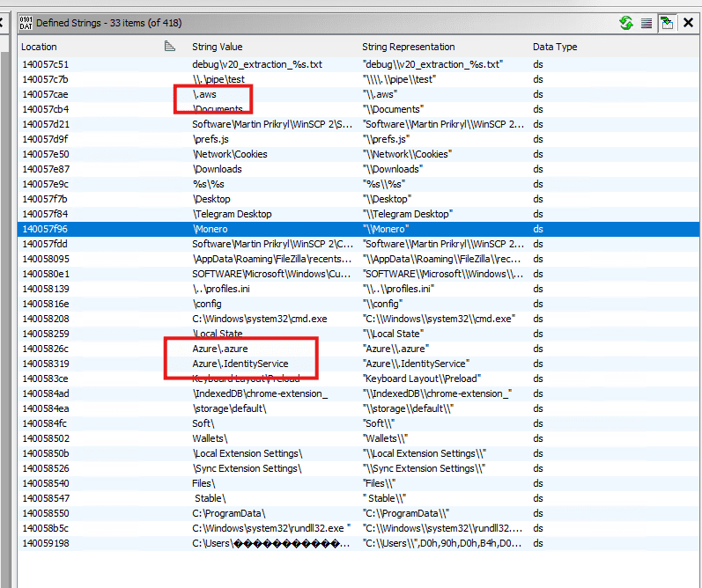702x588 pixels.
Task: Select representation "\\Documents"
Action: click(393, 109)
